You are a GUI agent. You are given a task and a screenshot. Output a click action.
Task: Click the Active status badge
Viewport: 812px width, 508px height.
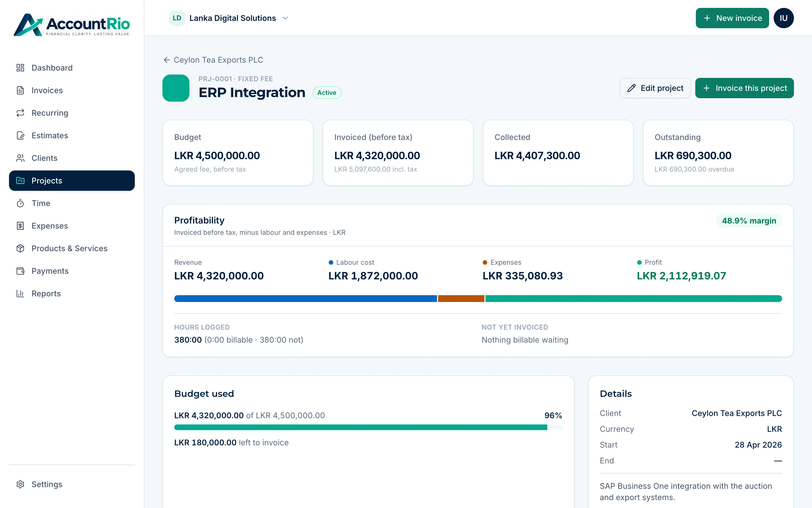click(327, 93)
